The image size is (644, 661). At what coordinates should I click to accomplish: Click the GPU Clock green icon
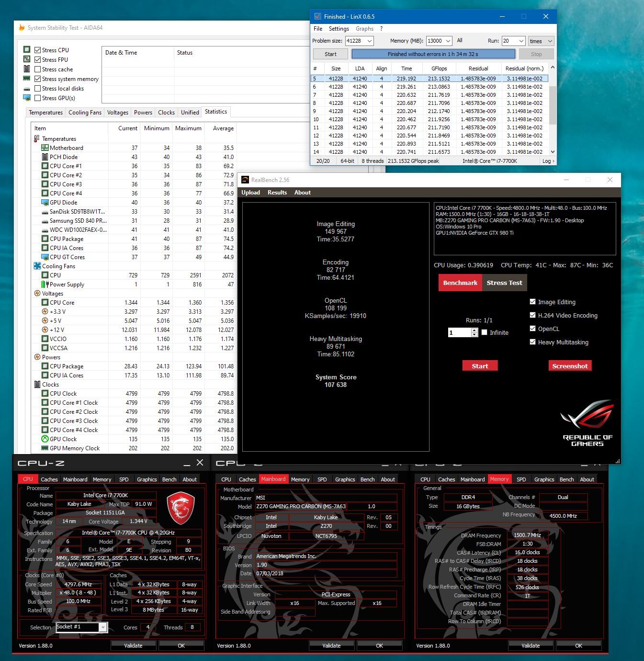point(45,439)
